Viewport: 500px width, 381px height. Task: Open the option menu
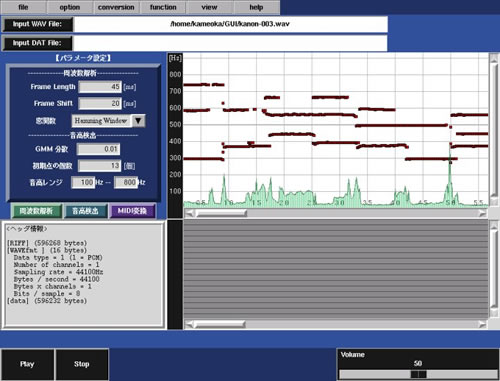(70, 7)
